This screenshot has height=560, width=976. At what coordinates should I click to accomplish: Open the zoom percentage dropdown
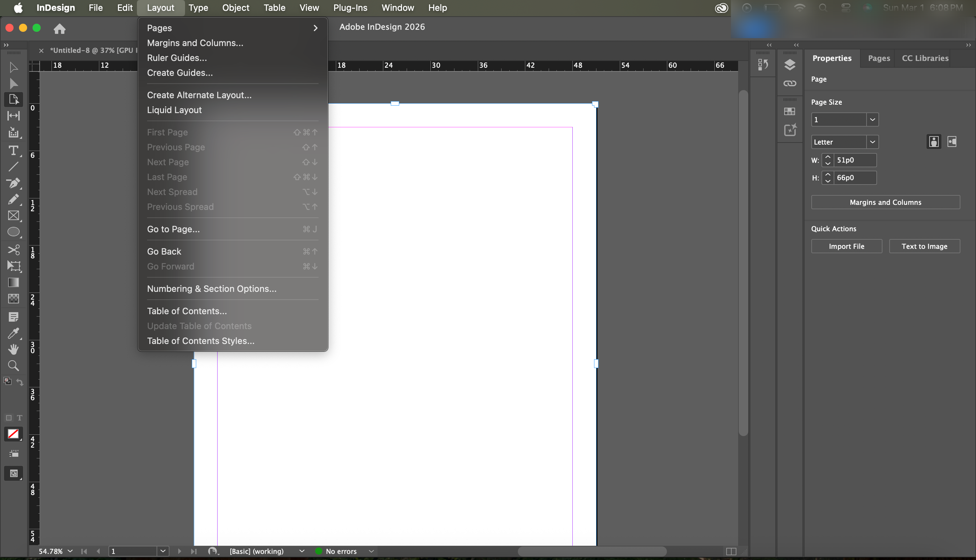point(70,551)
